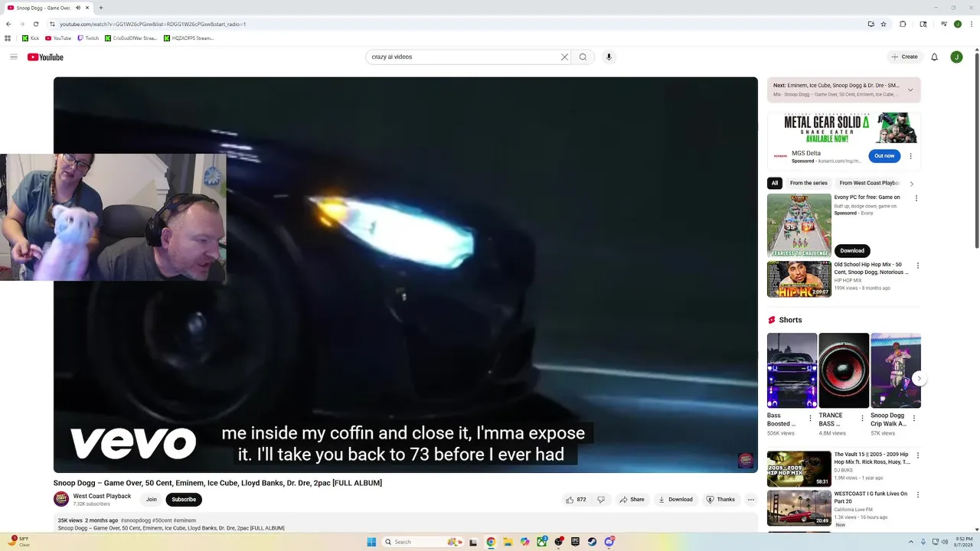Open the YouTube account avatar menu
This screenshot has height=551, width=980.
(x=956, y=57)
